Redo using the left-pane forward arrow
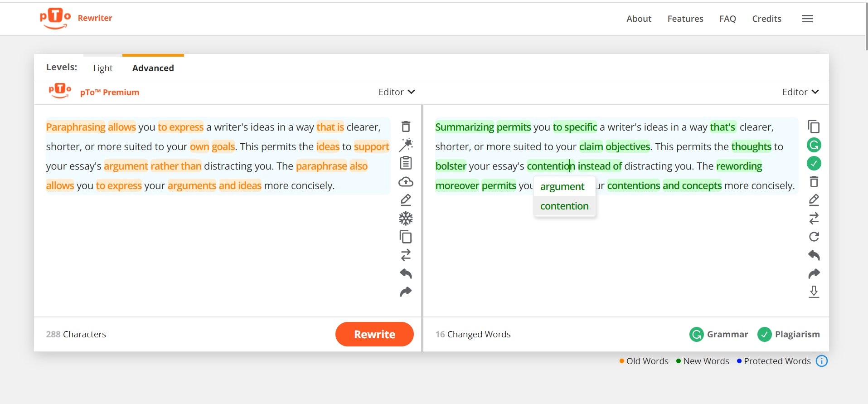 (x=406, y=292)
